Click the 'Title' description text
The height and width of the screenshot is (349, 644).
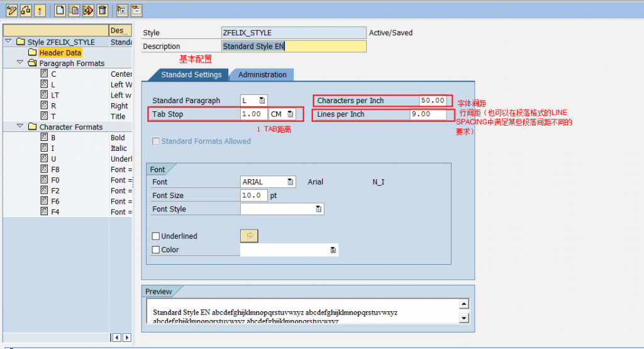click(118, 116)
